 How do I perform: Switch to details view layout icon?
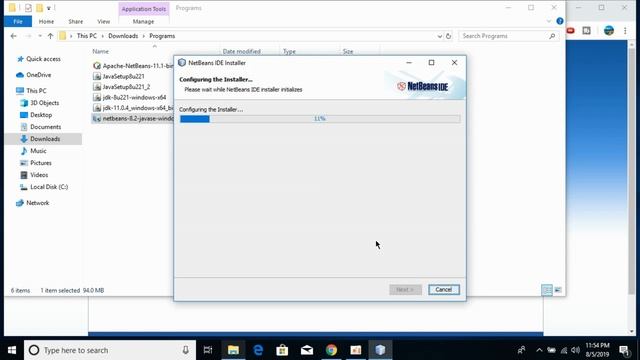click(x=547, y=290)
